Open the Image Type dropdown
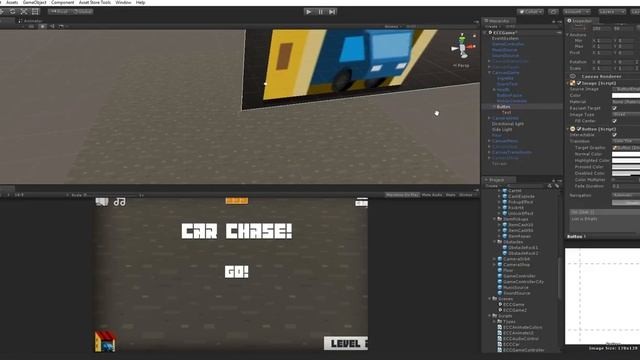 (626, 115)
